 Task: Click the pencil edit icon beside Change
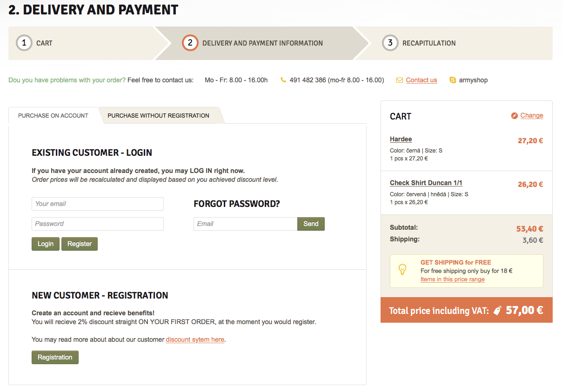[514, 116]
